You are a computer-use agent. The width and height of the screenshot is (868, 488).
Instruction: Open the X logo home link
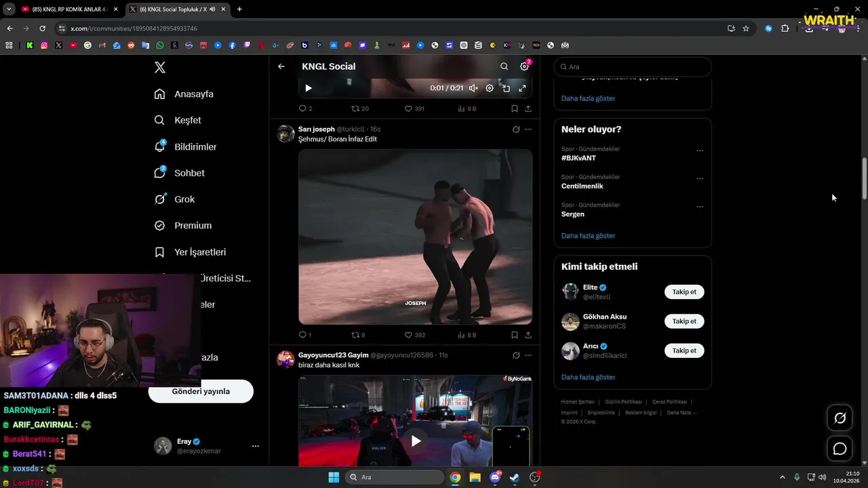(160, 67)
